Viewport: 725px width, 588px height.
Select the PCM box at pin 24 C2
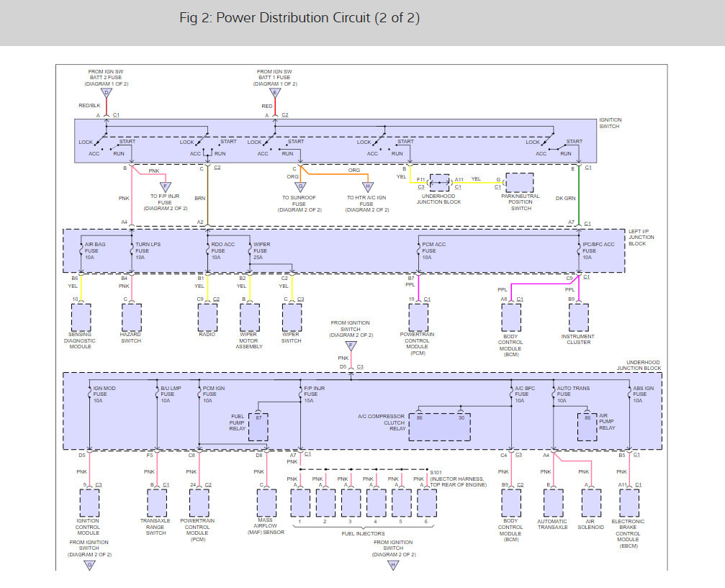point(199,503)
